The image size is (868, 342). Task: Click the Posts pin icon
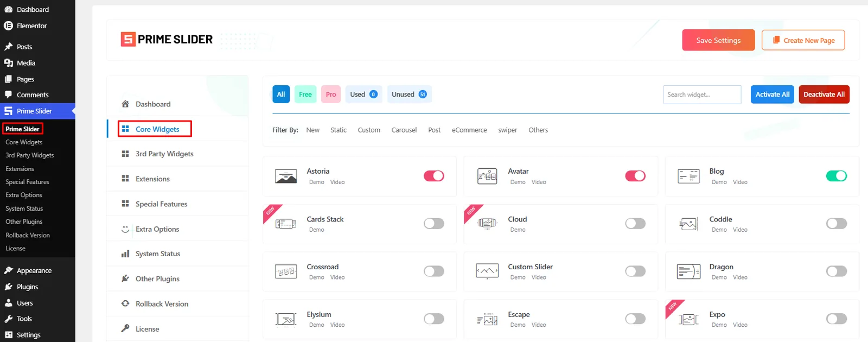[x=8, y=47]
